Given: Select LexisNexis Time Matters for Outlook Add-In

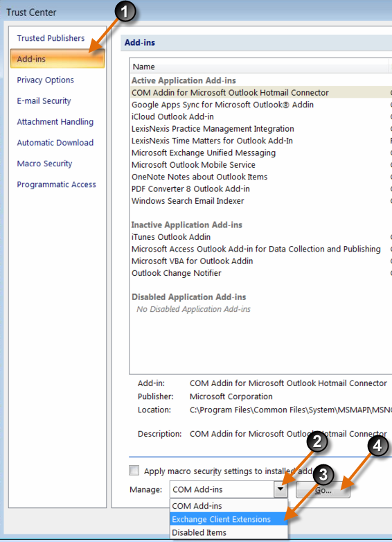Looking at the screenshot, I should [x=261, y=141].
